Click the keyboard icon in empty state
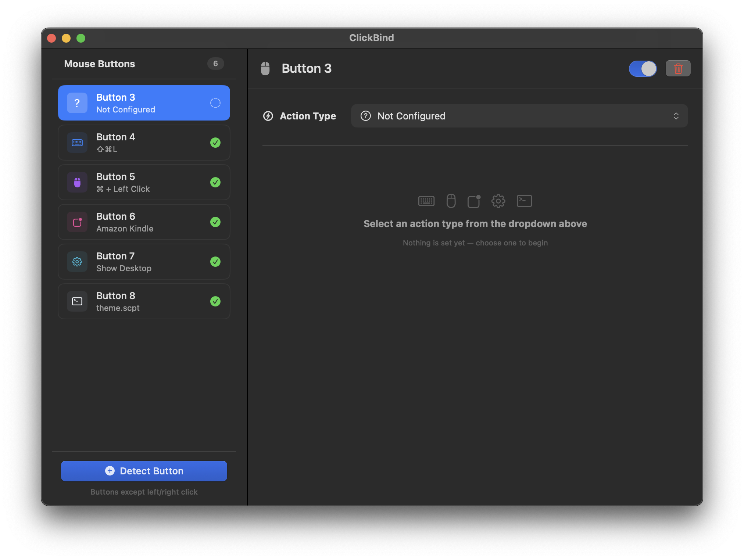744x560 pixels. (x=426, y=201)
